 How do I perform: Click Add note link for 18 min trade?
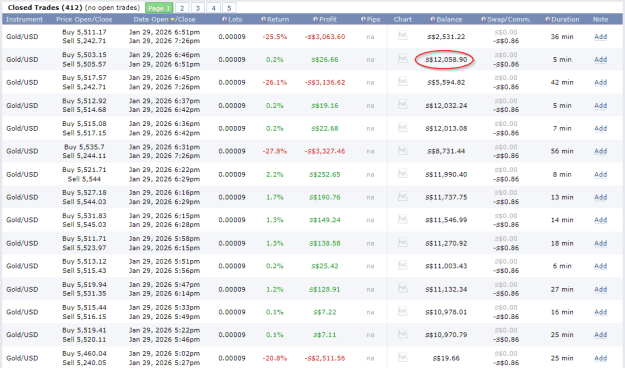tap(600, 243)
